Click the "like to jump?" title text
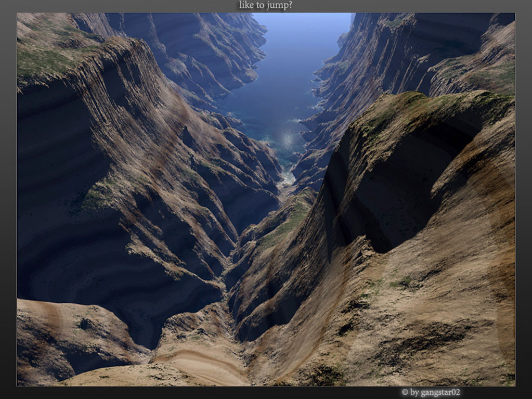 (265, 5)
